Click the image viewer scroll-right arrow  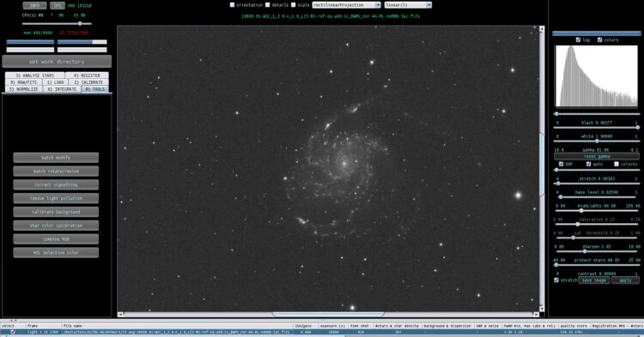pyautogui.click(x=536, y=315)
